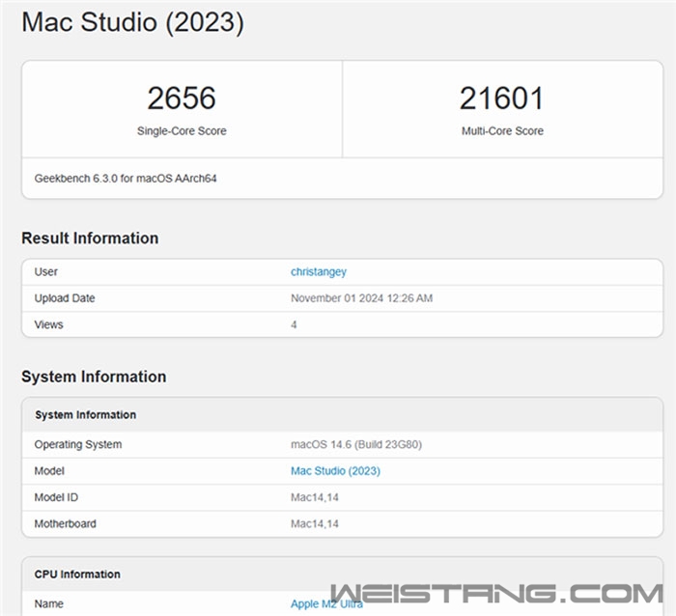Open the christangey user profile link
This screenshot has width=676, height=616.
319,272
